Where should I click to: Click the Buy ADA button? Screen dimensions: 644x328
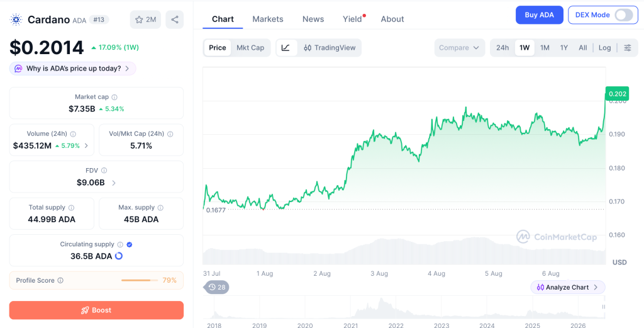(539, 15)
